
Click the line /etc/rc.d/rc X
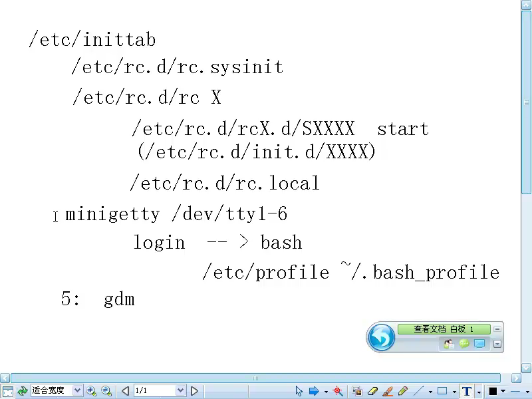pos(147,97)
